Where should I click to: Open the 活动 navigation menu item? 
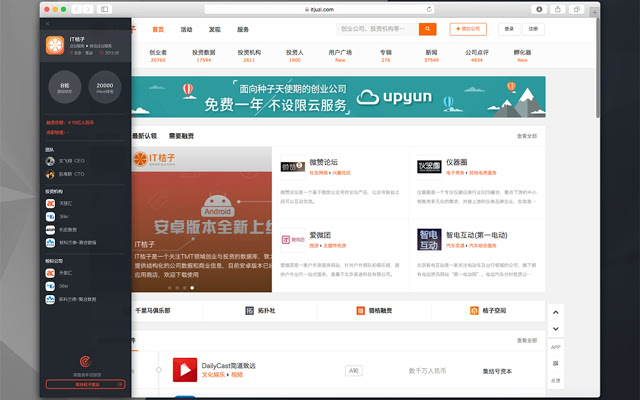pos(186,30)
